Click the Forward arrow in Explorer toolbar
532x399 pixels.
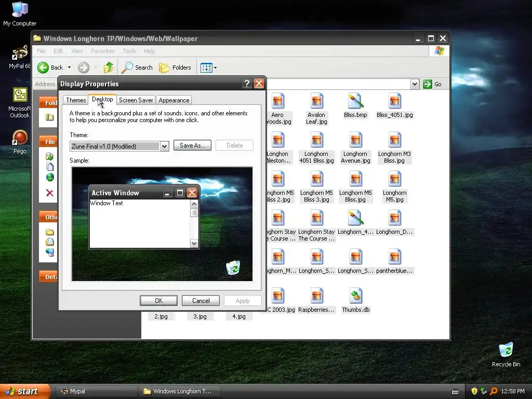[x=84, y=68]
